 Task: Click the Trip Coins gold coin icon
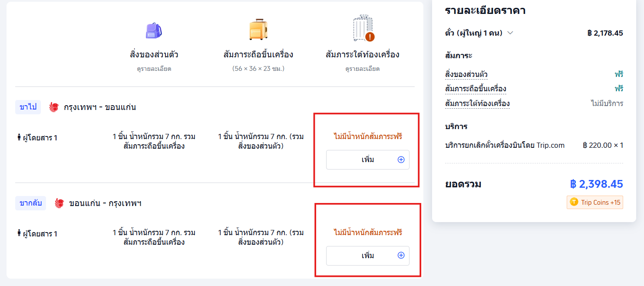[x=574, y=202]
